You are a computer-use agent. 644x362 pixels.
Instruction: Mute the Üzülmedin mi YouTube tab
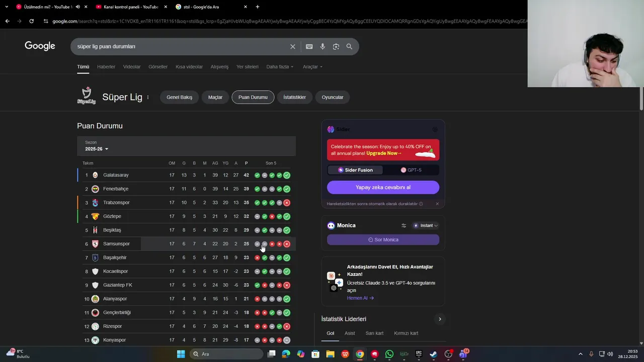[77, 7]
